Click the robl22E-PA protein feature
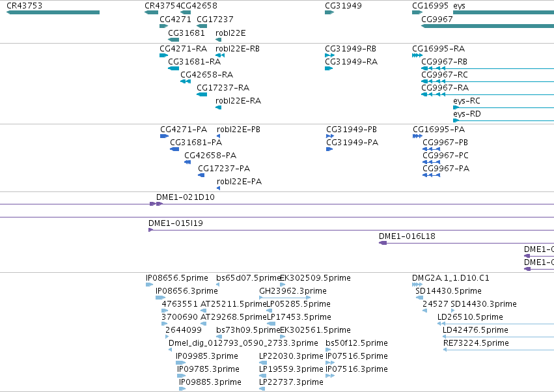Screen dimensions: 554x392 tap(218, 188)
